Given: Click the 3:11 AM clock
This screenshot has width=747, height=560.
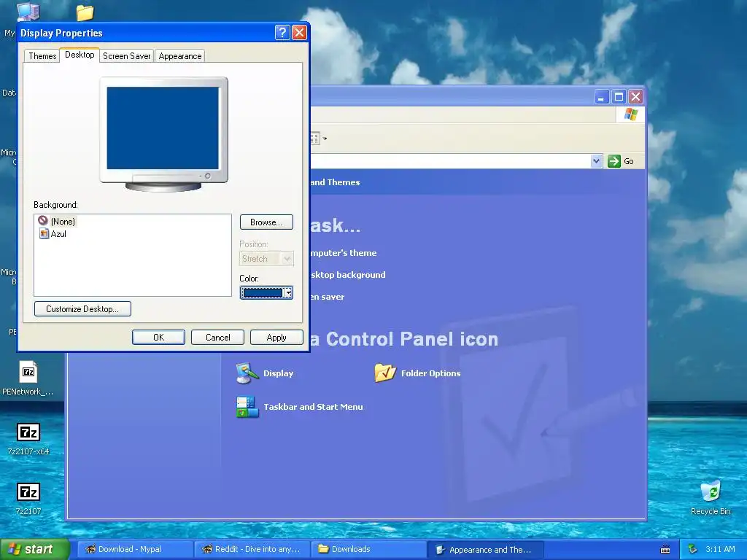Looking at the screenshot, I should click(x=720, y=549).
